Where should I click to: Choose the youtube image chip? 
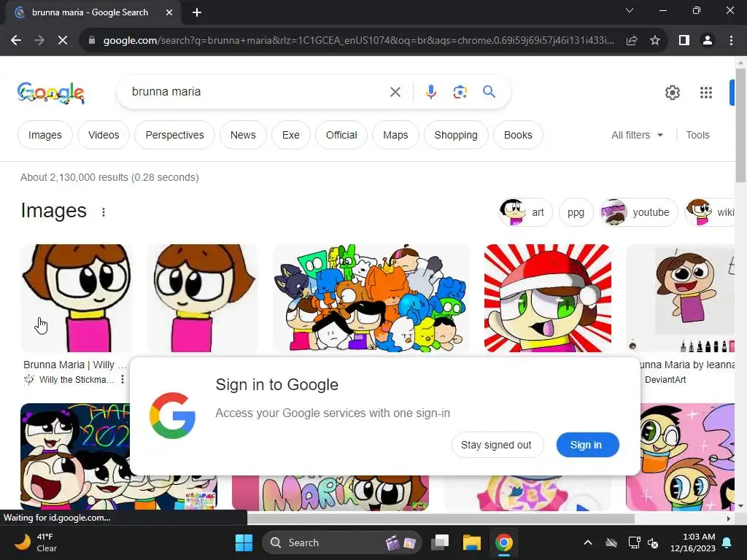(638, 212)
